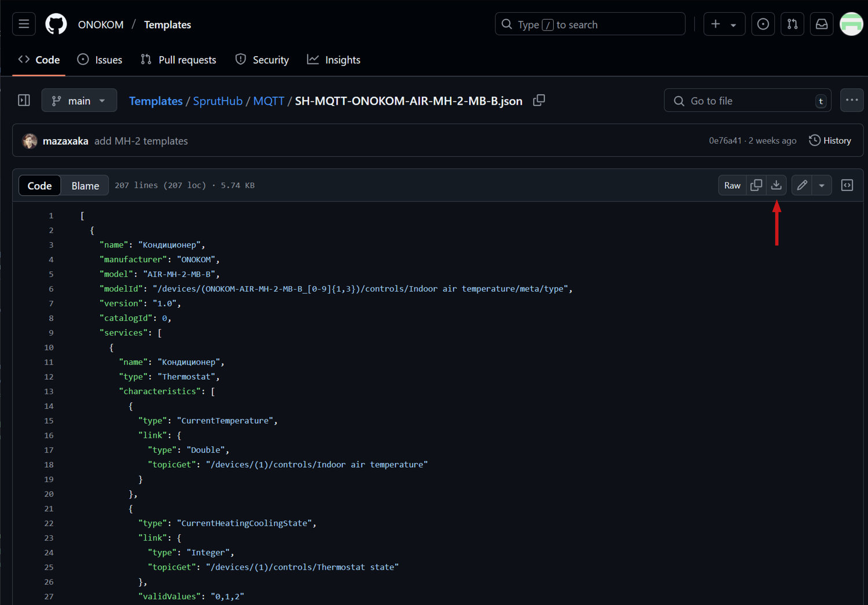The height and width of the screenshot is (605, 868).
Task: Open the create new plus menu
Action: pyautogui.click(x=724, y=24)
